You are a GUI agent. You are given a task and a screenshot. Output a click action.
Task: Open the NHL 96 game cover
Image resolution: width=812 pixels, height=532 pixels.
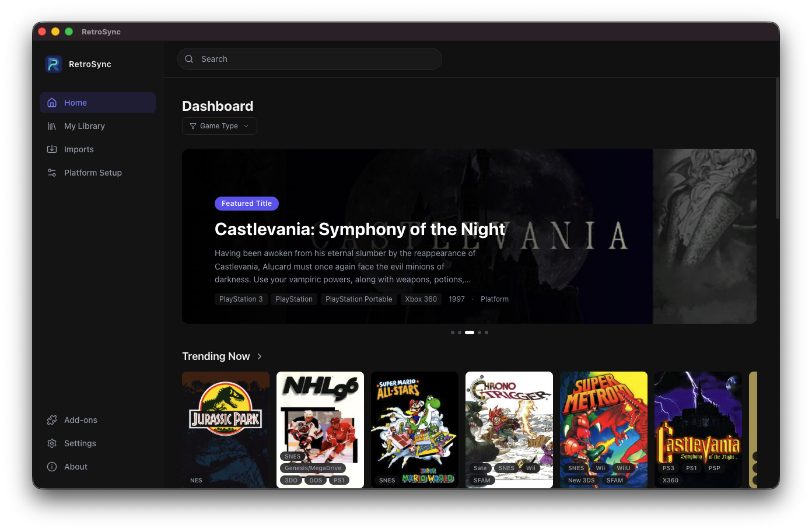320,430
